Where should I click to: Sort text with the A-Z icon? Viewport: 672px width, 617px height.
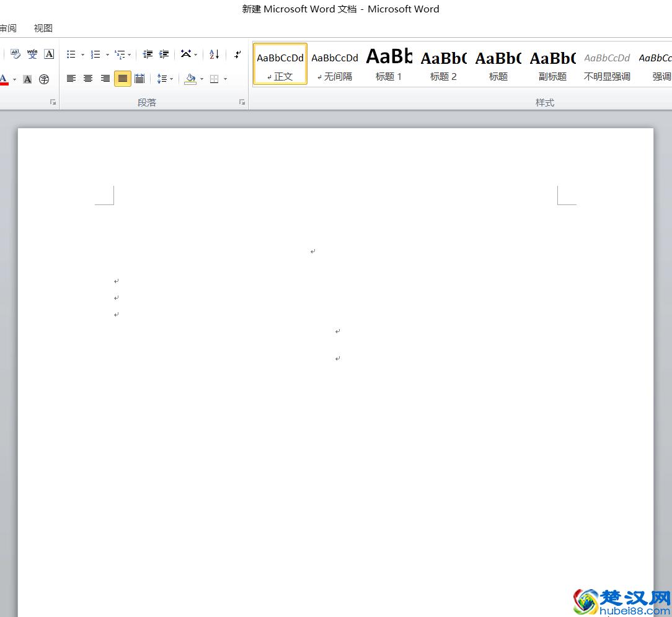click(214, 55)
